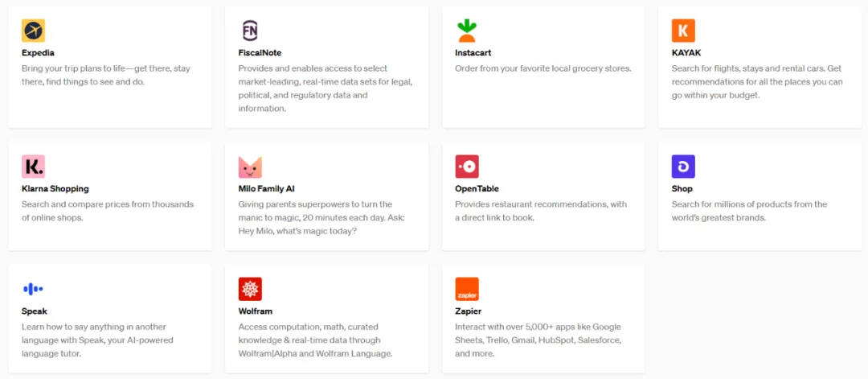Click the red OpenTable icon
The height and width of the screenshot is (379, 868).
(467, 167)
